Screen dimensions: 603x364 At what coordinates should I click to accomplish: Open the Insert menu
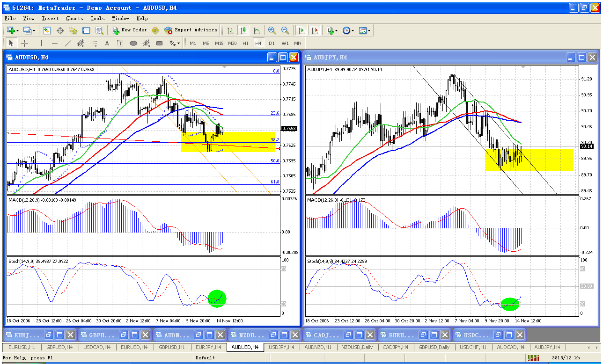click(50, 19)
